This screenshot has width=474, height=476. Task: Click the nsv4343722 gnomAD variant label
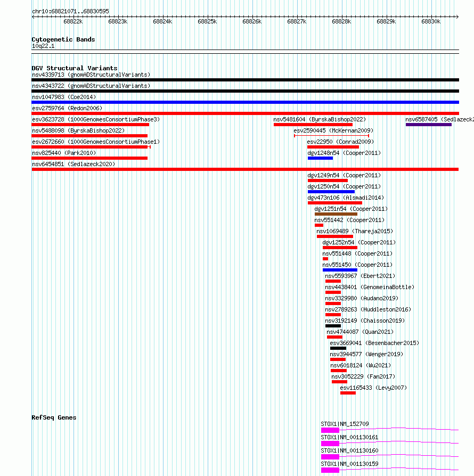(x=91, y=86)
